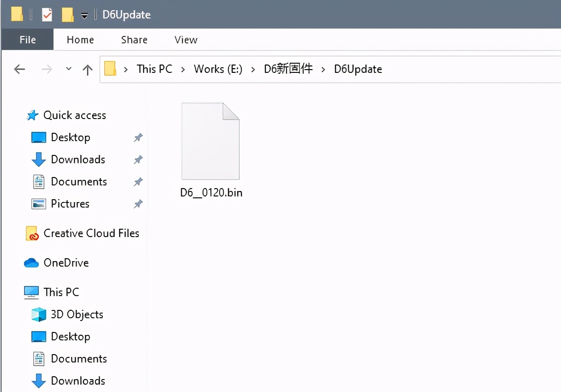Unpin Desktop using its pin icon

pos(138,137)
